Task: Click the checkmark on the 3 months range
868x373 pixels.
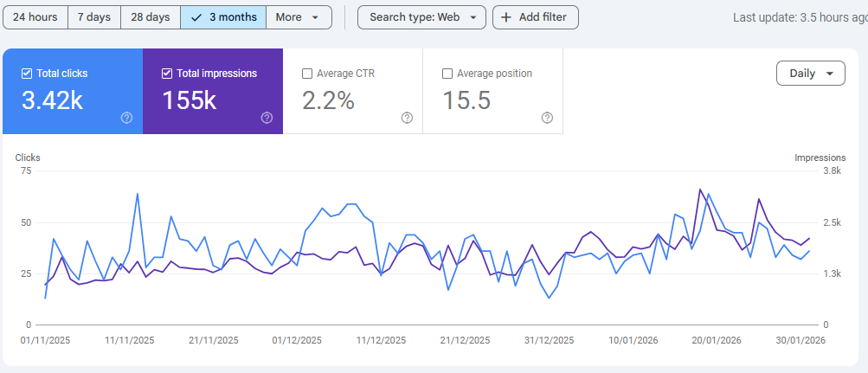Action: point(196,17)
